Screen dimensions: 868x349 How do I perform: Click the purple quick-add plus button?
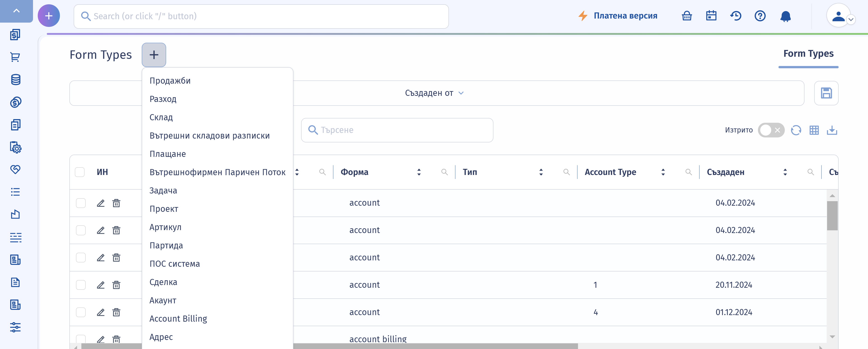click(x=49, y=16)
